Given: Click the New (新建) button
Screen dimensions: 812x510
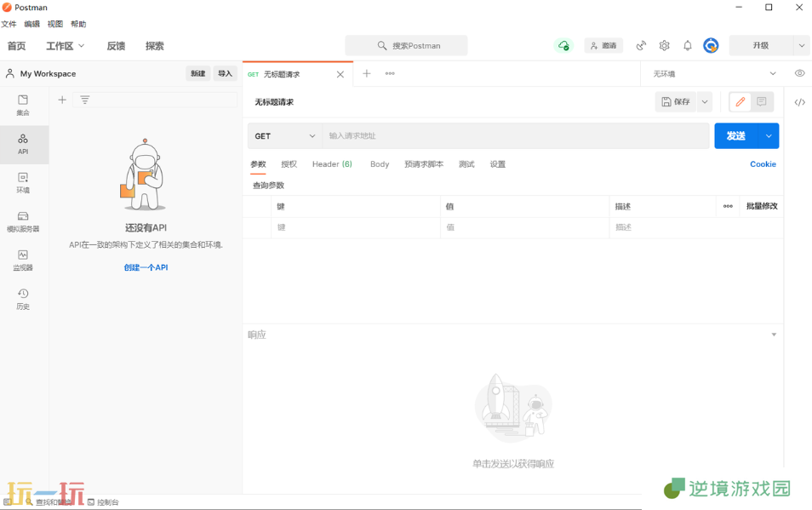Looking at the screenshot, I should click(x=197, y=73).
